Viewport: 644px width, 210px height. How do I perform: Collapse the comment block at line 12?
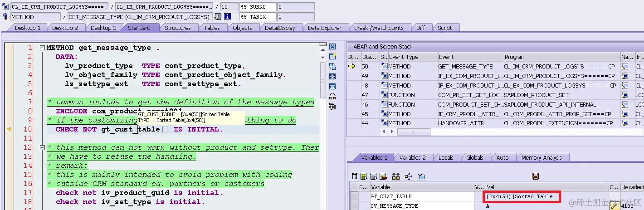pos(42,147)
